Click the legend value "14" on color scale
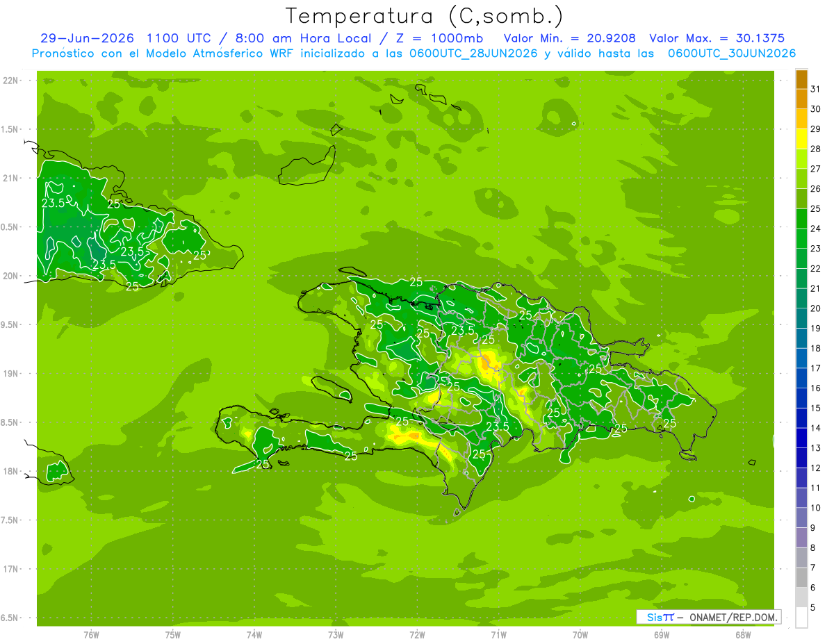 [x=816, y=428]
